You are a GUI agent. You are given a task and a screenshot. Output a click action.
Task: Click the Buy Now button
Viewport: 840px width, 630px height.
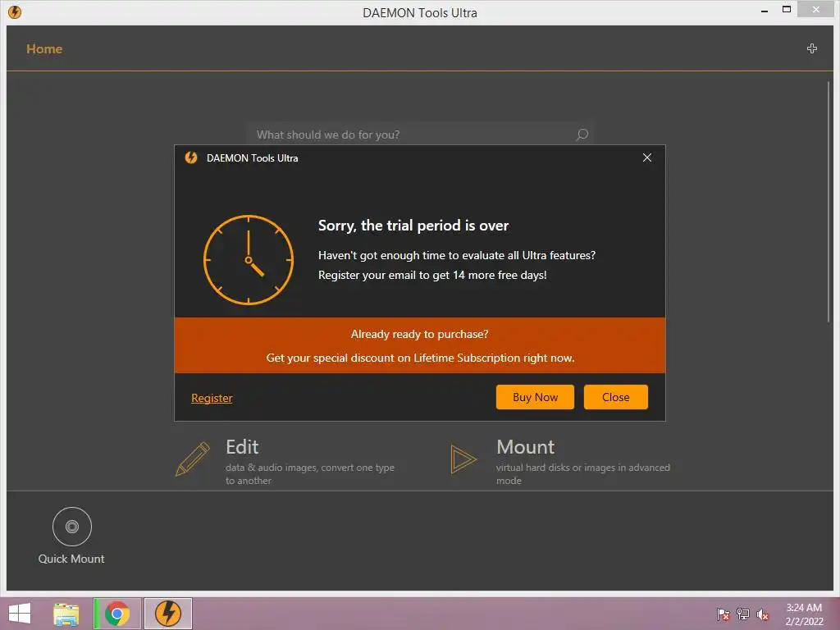pos(535,397)
